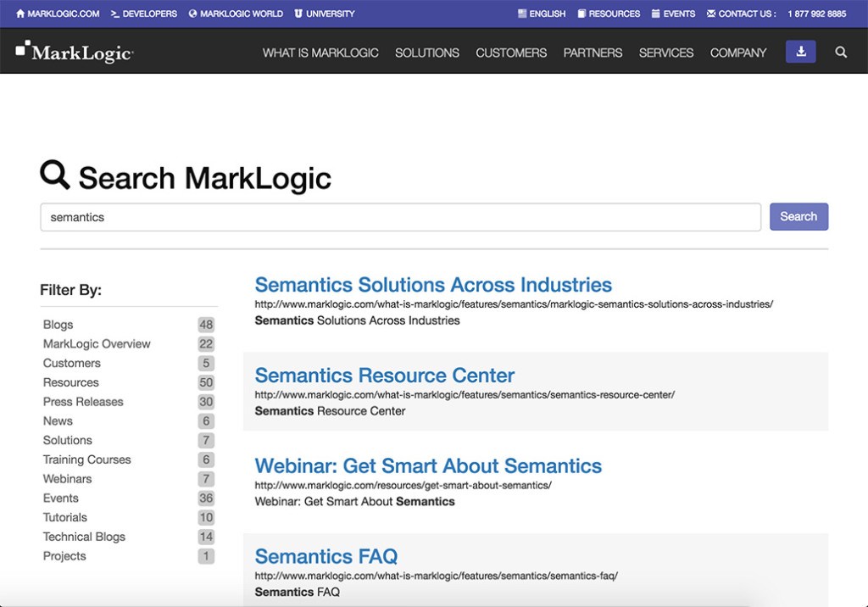Open WHAT IS MARKLOGIC menu
Viewport: 868px width, 607px height.
(x=320, y=53)
